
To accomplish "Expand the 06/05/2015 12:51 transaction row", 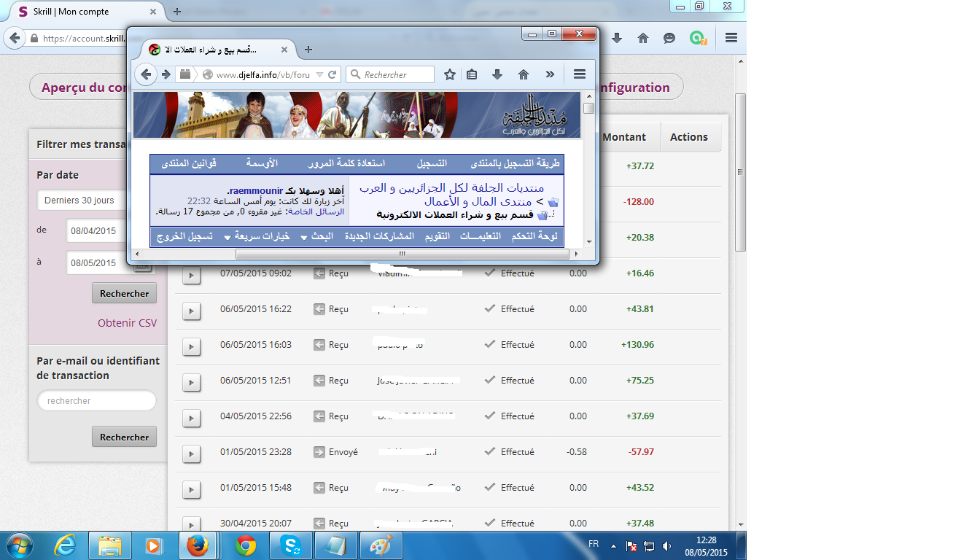I will 190,383.
